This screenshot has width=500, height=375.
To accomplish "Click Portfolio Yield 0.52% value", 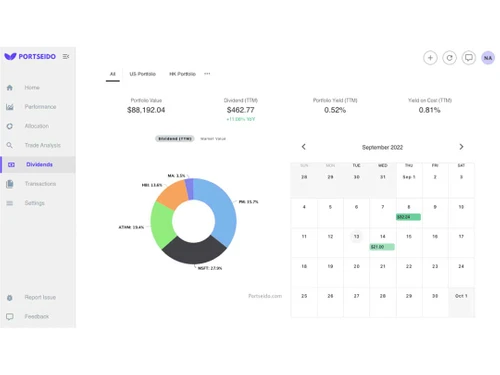I will [x=335, y=110].
